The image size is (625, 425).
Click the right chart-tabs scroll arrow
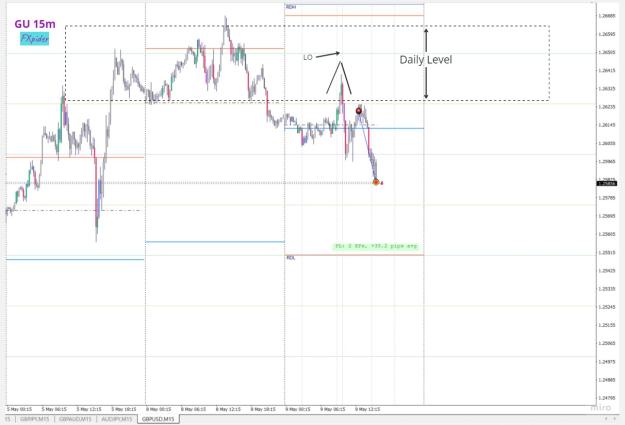point(614,419)
